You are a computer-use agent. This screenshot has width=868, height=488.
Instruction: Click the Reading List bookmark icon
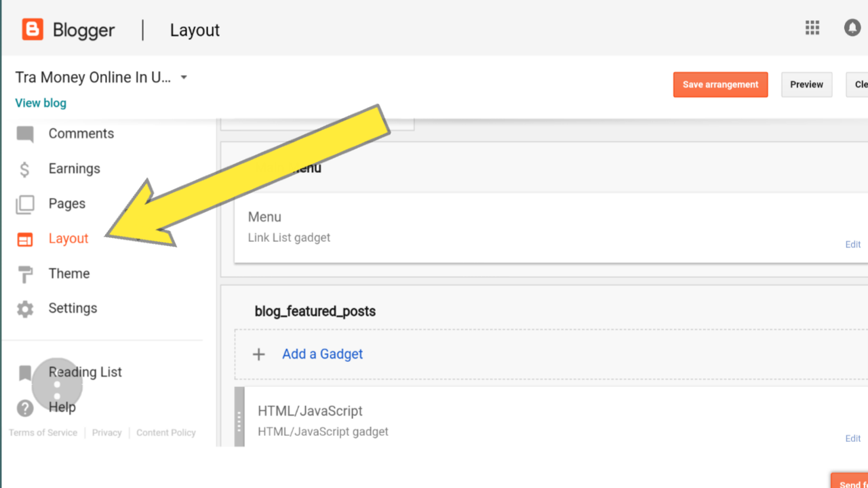click(x=25, y=373)
